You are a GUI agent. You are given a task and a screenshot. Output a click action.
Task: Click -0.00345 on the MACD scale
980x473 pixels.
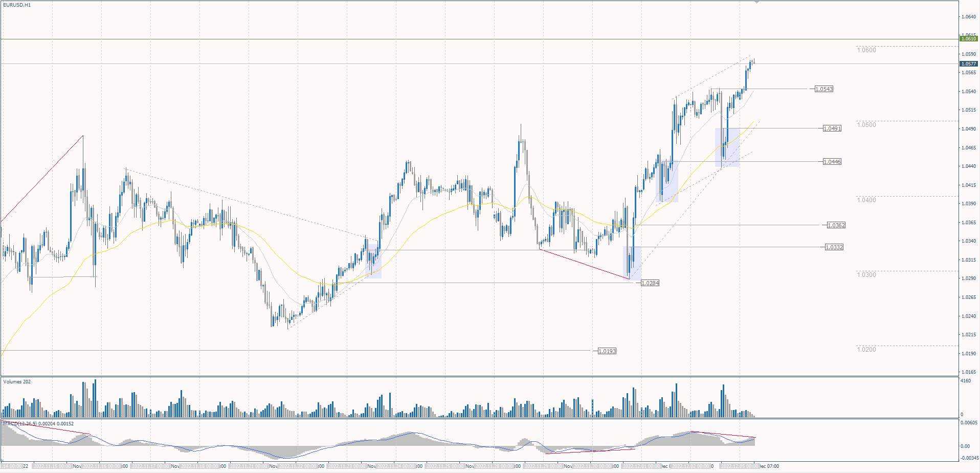coord(969,458)
